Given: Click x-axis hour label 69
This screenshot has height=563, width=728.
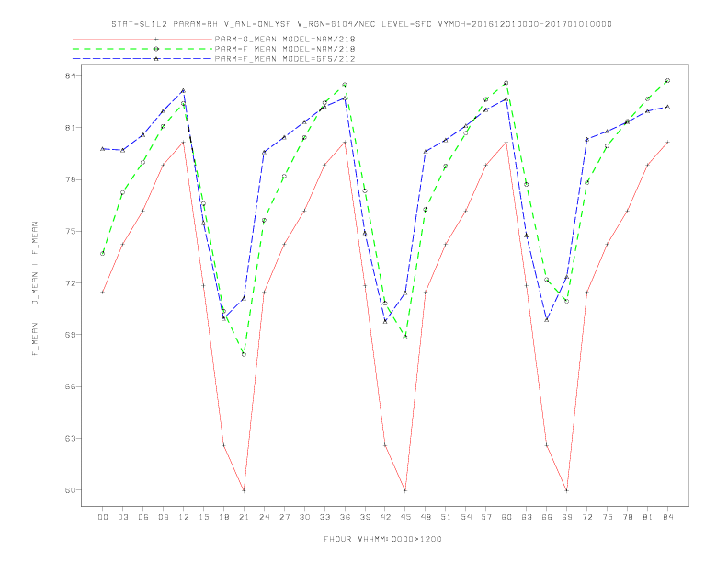Looking at the screenshot, I should tap(567, 517).
